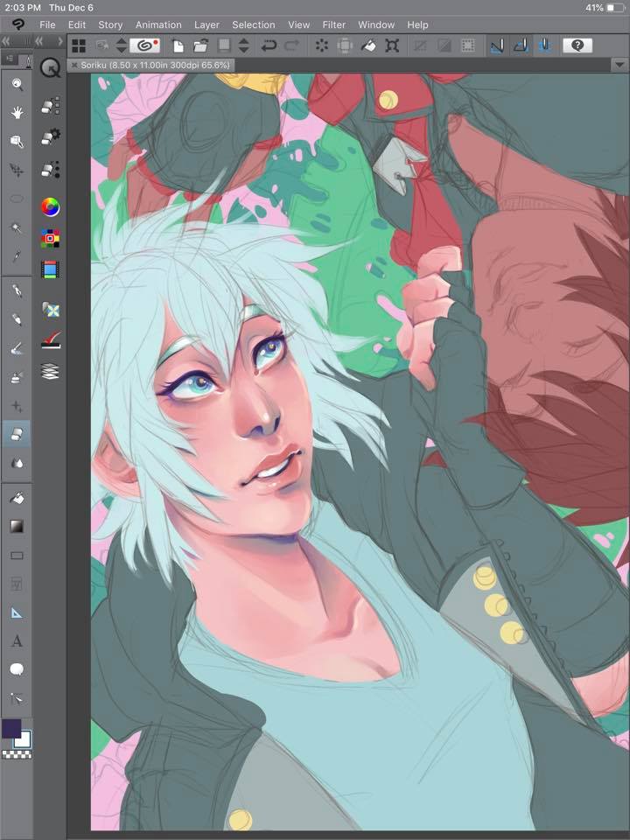630x840 pixels.
Task: Select the dark purple main color swatch
Action: point(10,729)
